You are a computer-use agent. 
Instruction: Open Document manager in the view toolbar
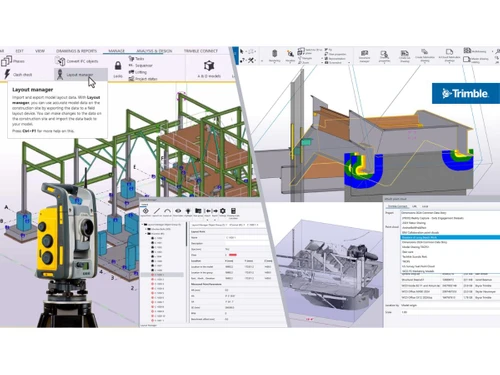point(364,53)
